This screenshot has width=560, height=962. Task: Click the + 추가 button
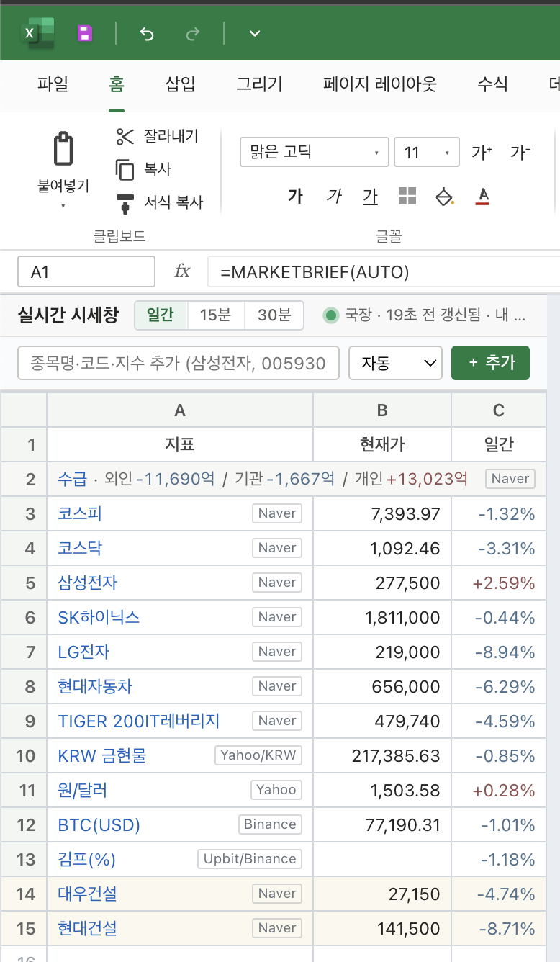(x=490, y=363)
